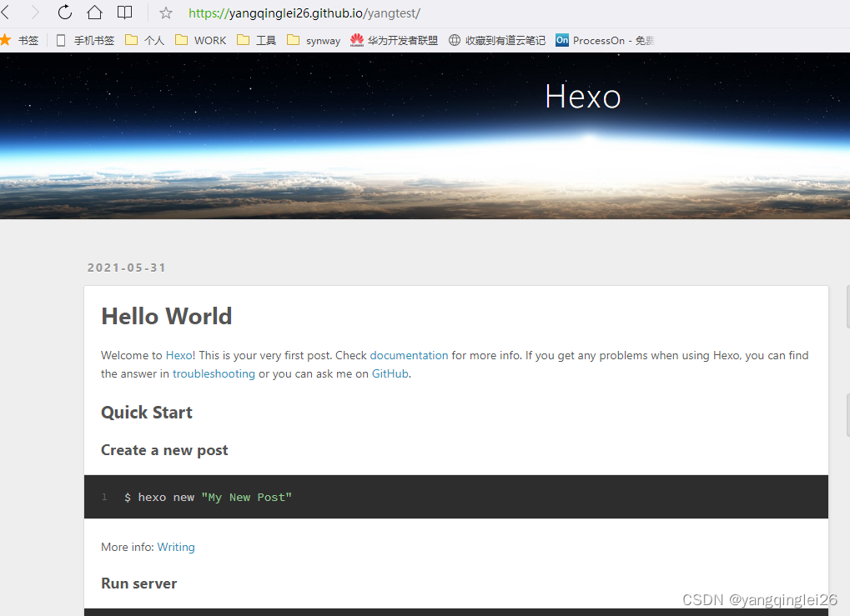Click the Hexo site title
Viewport: 850px width, 616px height.
(583, 97)
